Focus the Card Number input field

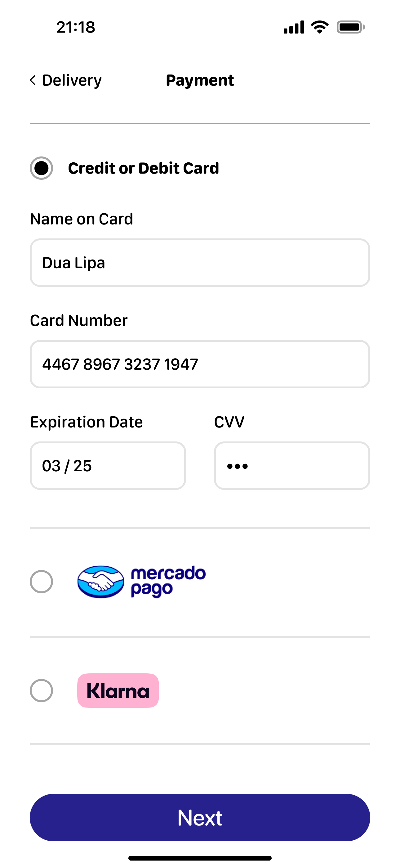200,364
